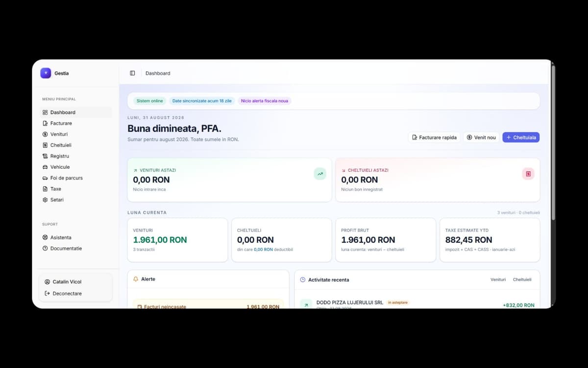Open the Vehicule section
Viewport: 588px width, 368px height.
tap(76, 167)
